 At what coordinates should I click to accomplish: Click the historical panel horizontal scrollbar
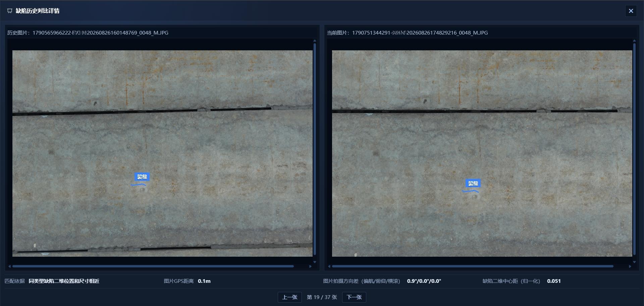[153, 266]
